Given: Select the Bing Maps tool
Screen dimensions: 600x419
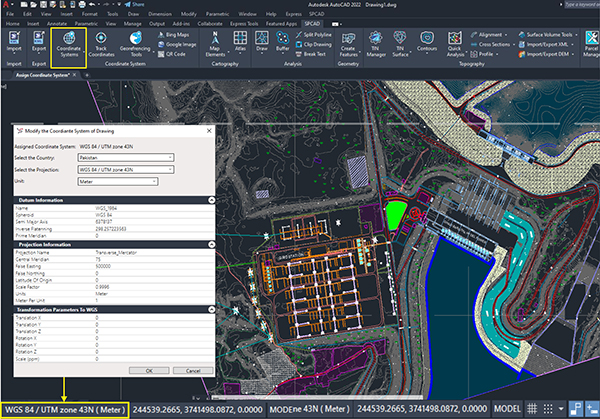Looking at the screenshot, I should (179, 34).
